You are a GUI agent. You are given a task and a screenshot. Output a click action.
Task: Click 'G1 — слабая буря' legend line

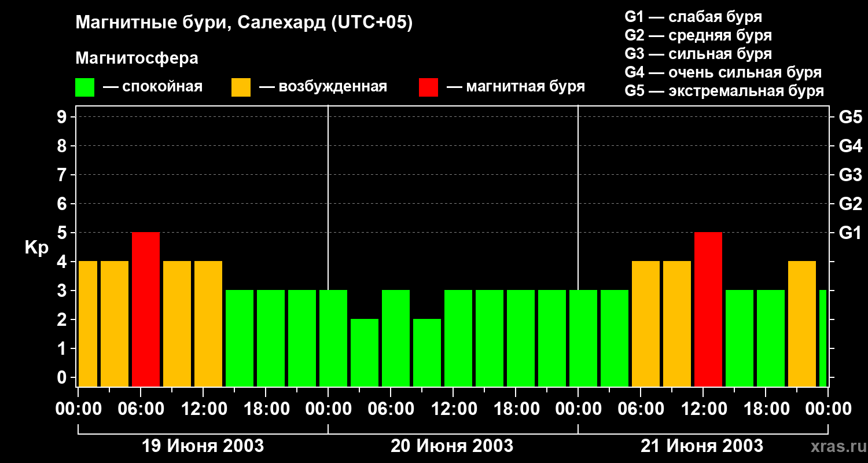tap(693, 17)
